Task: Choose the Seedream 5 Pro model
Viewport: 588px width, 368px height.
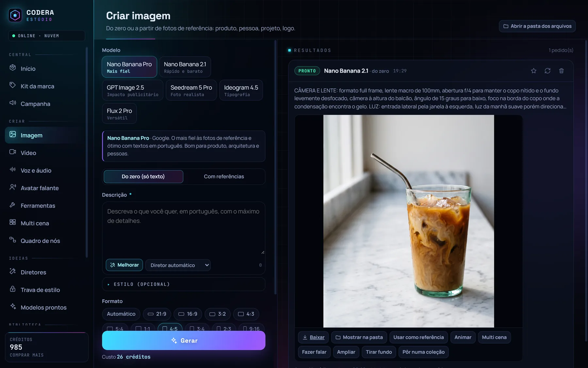Action: [x=191, y=90]
